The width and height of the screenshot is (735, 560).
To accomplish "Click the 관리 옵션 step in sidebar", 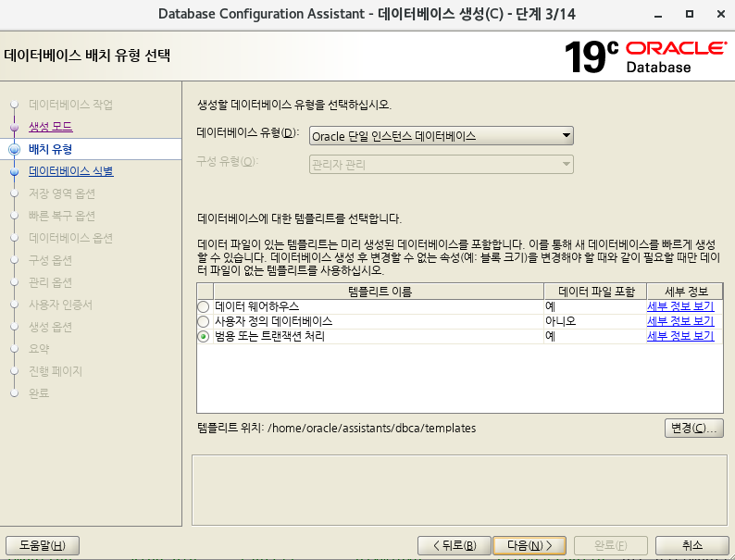I will [x=50, y=282].
